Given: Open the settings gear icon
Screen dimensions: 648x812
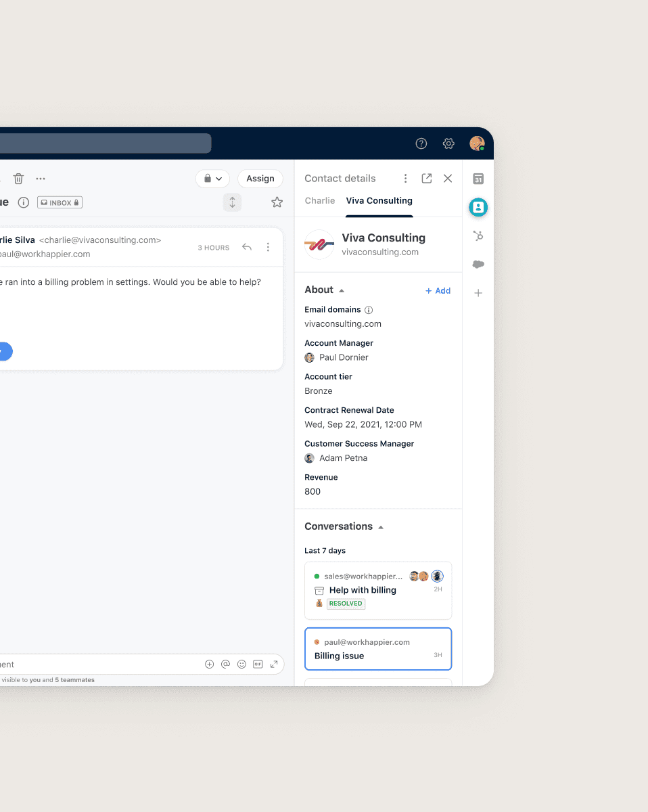Looking at the screenshot, I should pyautogui.click(x=448, y=143).
